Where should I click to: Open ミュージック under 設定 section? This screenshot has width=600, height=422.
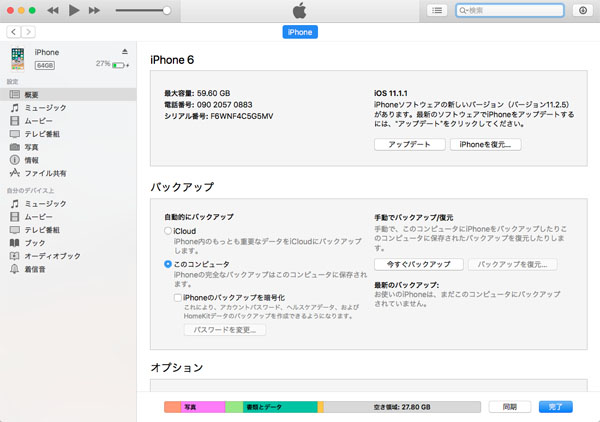68,108
